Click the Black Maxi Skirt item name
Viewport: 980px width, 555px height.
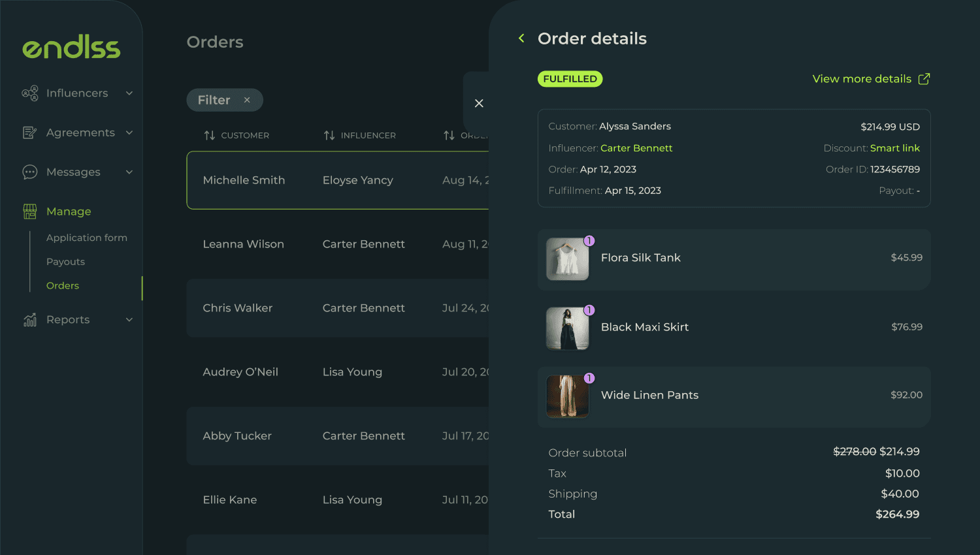[645, 327]
